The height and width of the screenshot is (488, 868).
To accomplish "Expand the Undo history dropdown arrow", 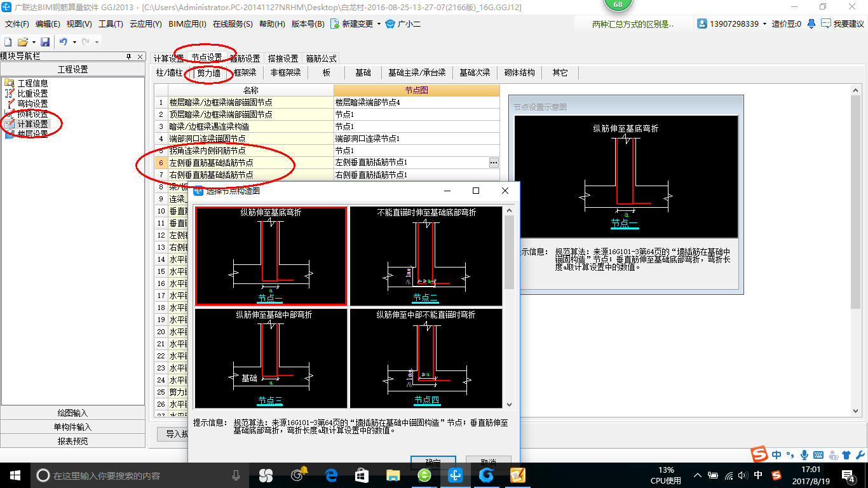I will 74,42.
